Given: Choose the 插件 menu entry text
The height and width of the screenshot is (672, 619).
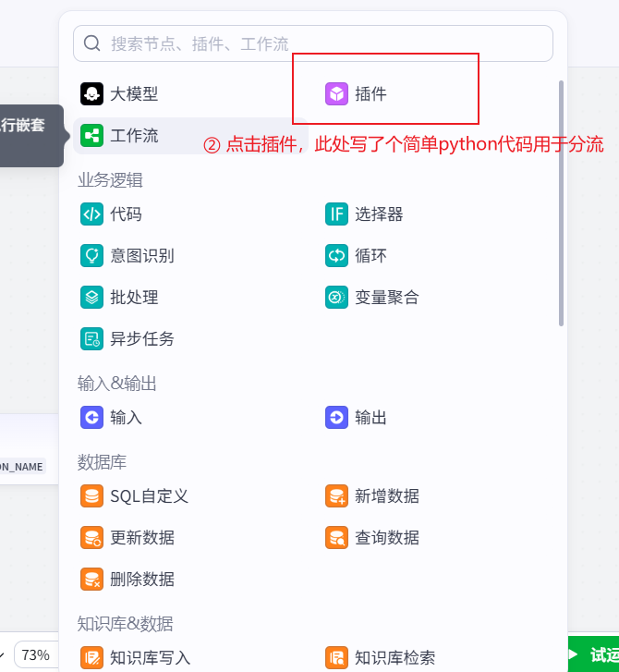Looking at the screenshot, I should 370,94.
